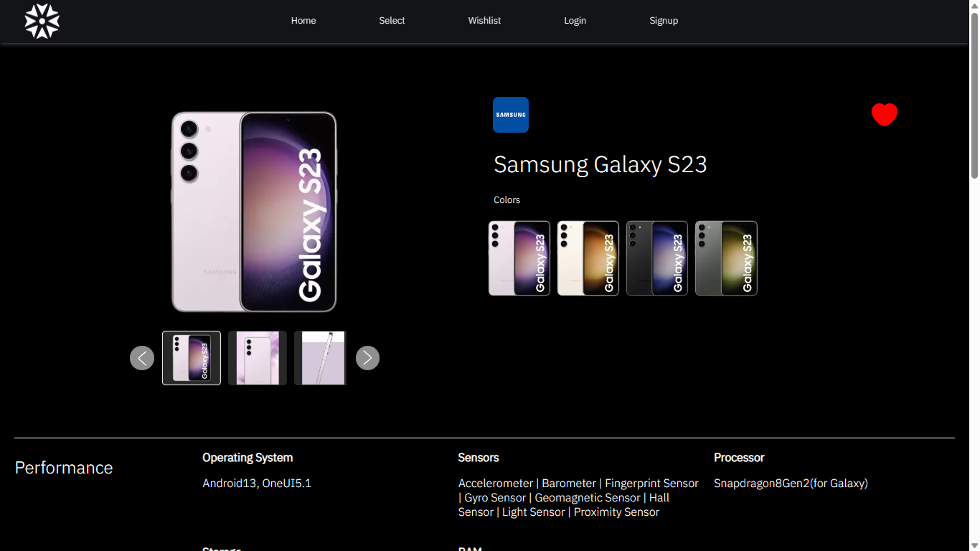Screen dimensions: 980x551
Task: Select the second thumbnail showing phone back
Action: coord(258,358)
